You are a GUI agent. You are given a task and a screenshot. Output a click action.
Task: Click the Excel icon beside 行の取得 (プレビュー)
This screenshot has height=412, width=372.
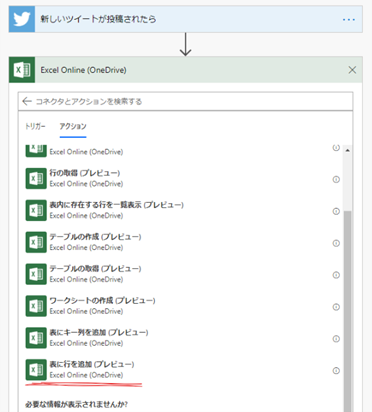click(36, 178)
